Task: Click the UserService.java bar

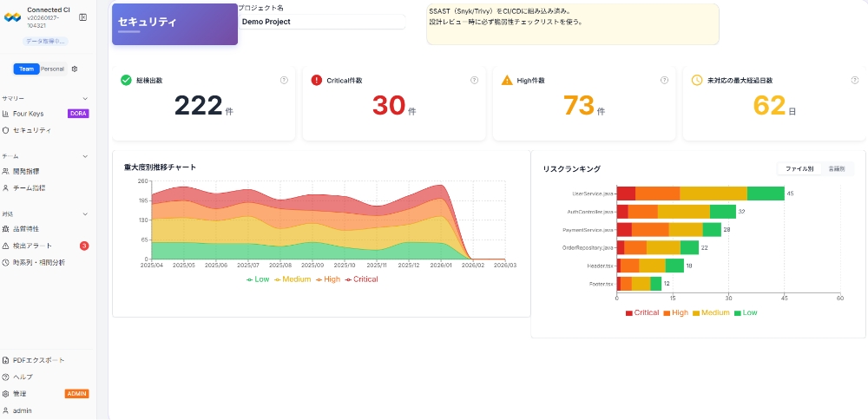Action: 700,194
